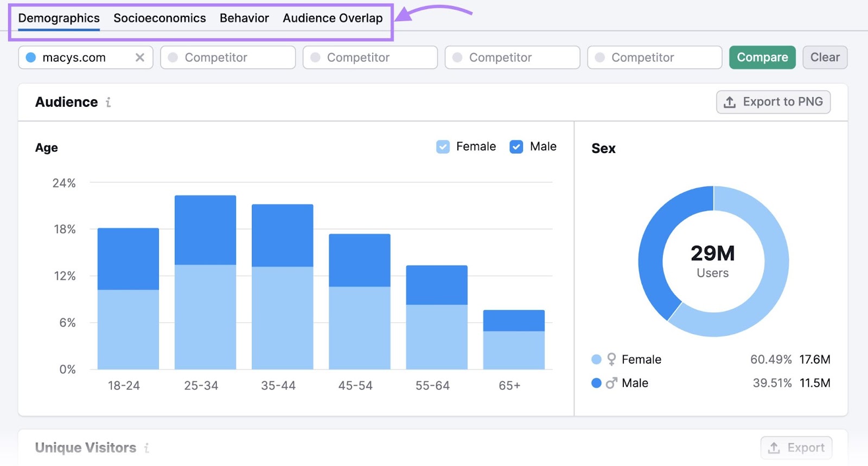Uncheck the Female checkbox in Age chart

pos(443,146)
